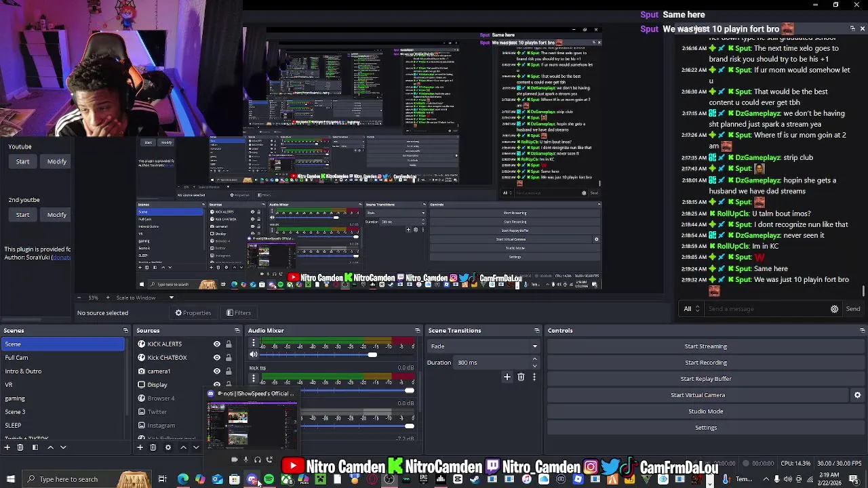Open scene filters icon in Scenes panel

pos(35,447)
